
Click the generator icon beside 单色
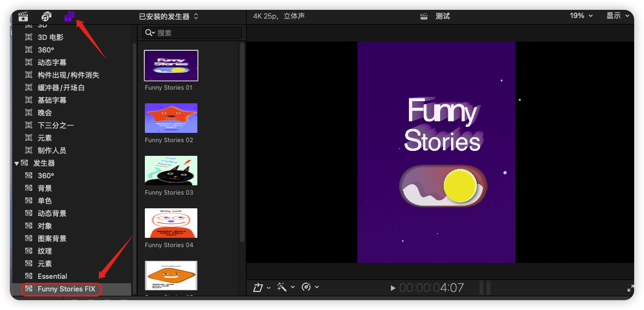(28, 201)
